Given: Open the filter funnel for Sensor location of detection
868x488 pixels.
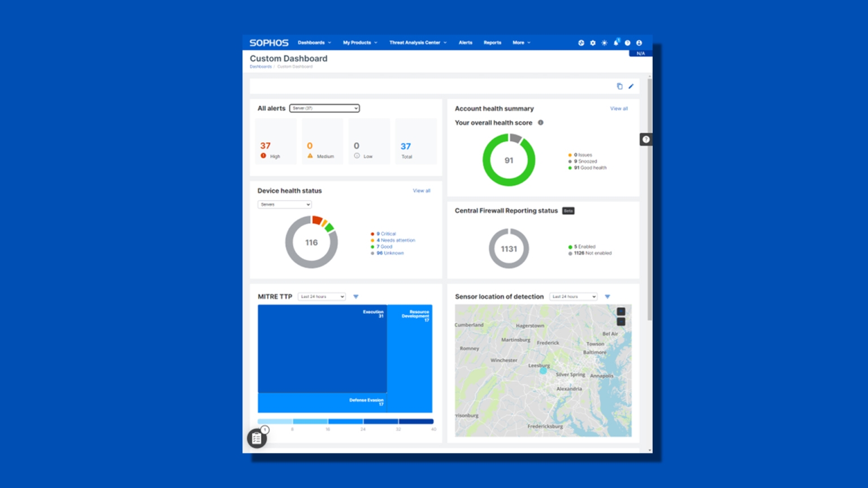Looking at the screenshot, I should [607, 296].
